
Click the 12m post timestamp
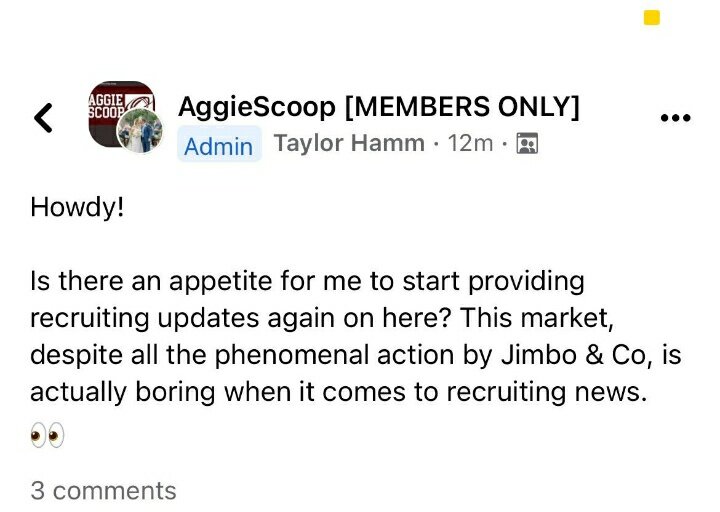click(470, 144)
